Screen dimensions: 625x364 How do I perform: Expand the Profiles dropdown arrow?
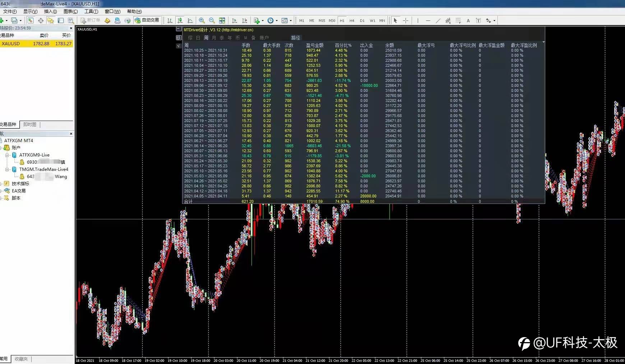20,20
